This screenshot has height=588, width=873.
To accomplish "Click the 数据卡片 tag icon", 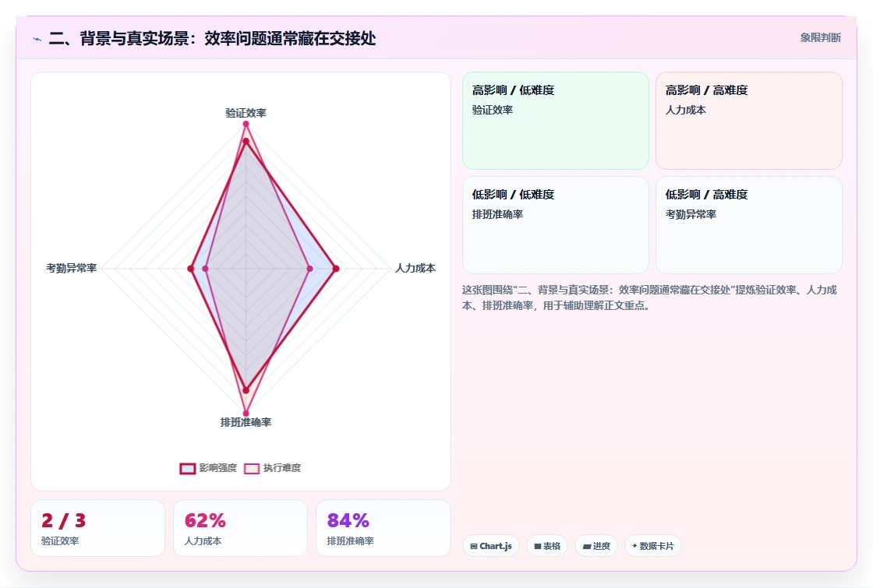I will (634, 546).
